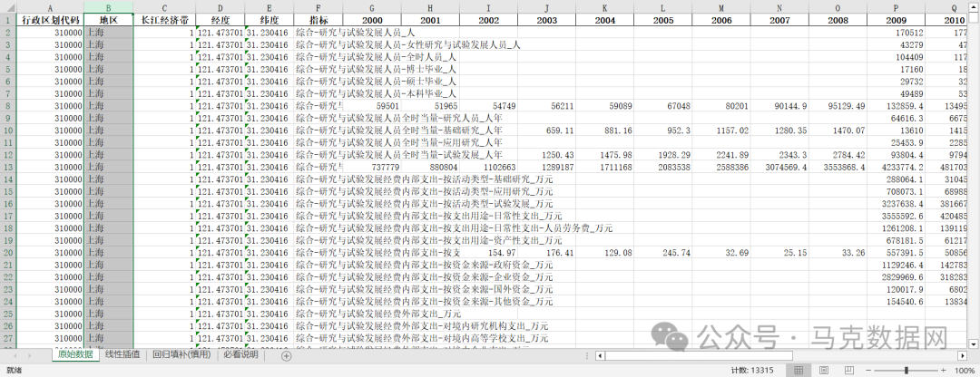Click cell with value 737779
Image resolution: width=980 pixels, height=377 pixels.
tap(373, 167)
